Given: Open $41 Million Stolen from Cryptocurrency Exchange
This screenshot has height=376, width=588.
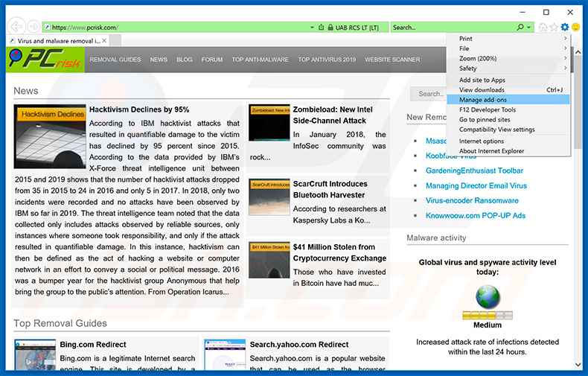Looking at the screenshot, I should click(x=339, y=252).
